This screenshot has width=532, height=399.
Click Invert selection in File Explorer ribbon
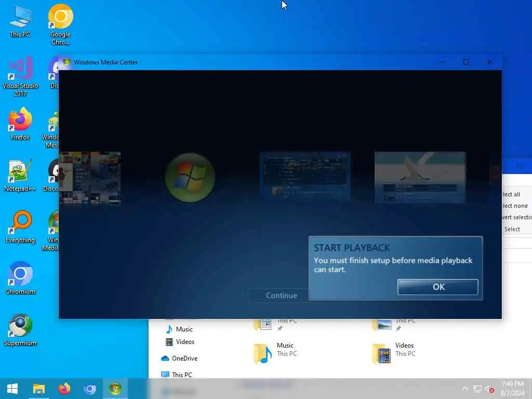pos(517,217)
